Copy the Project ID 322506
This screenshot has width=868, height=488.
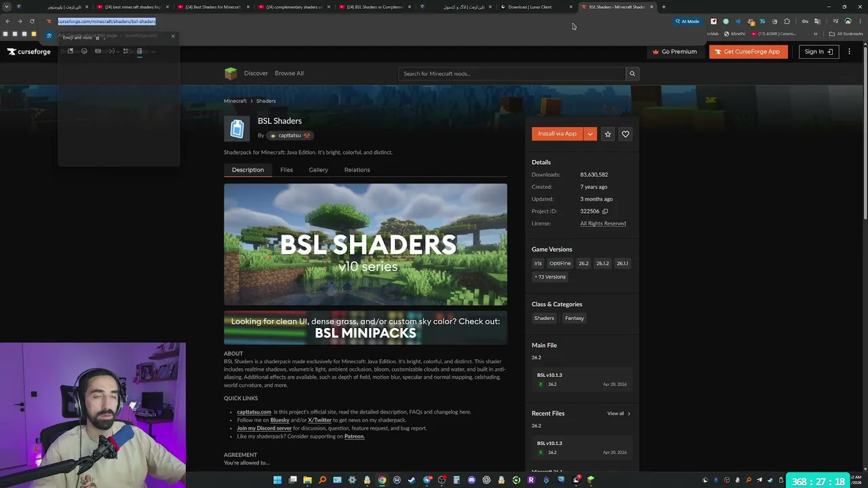(605, 211)
